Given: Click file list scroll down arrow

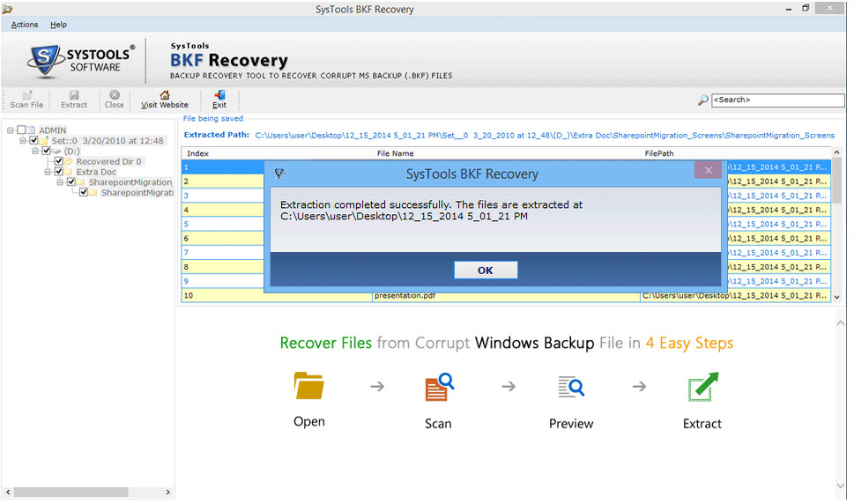Looking at the screenshot, I should click(837, 297).
